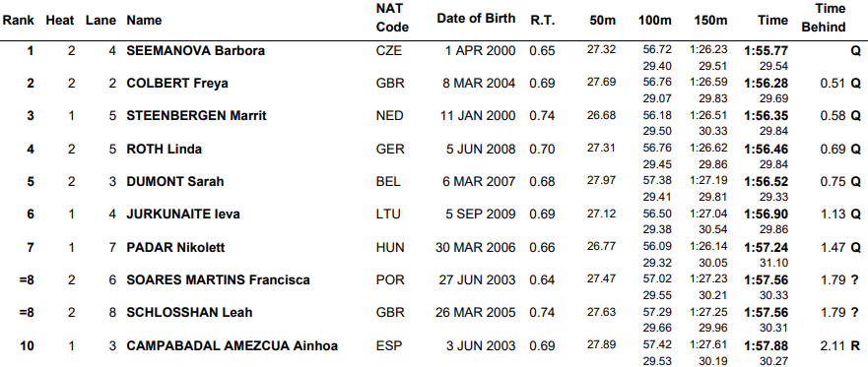
Task: Select SCHLOSSHAN Leah's name
Action: click(x=189, y=313)
